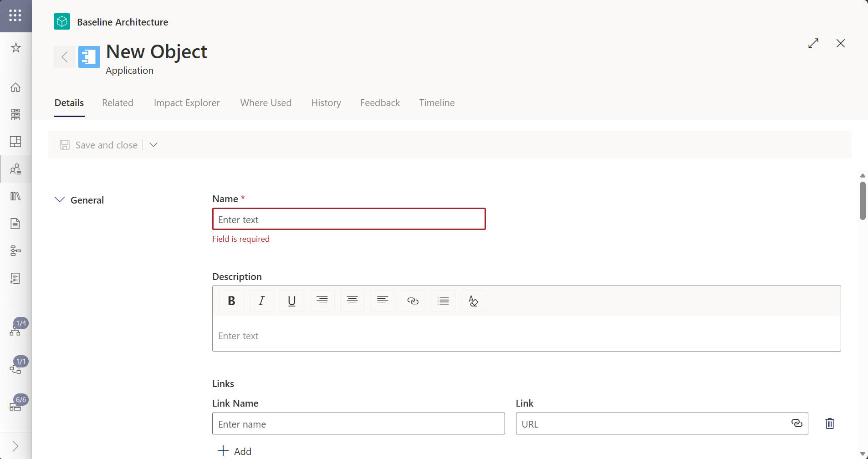
Task: Click the link icon inside URL field
Action: tap(797, 423)
